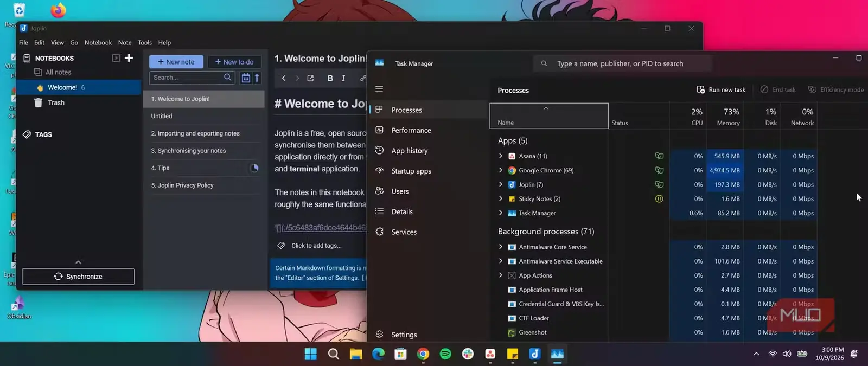Click the Google Chrome efficiency status icon
The width and height of the screenshot is (868, 366).
659,170
